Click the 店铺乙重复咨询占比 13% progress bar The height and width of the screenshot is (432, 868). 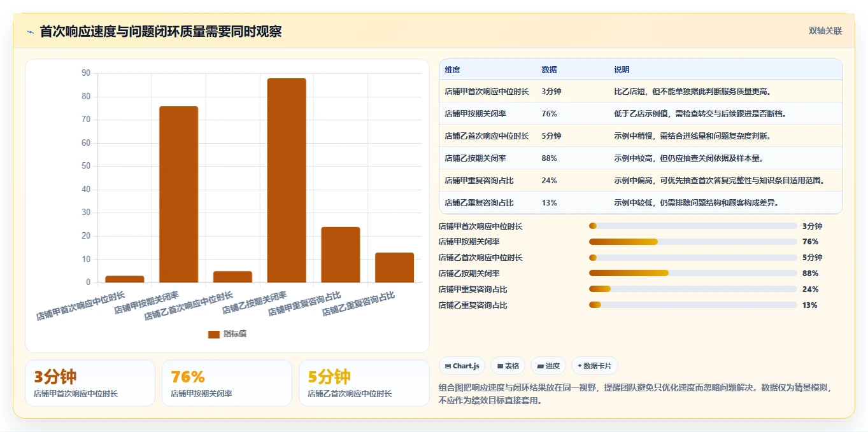point(693,305)
